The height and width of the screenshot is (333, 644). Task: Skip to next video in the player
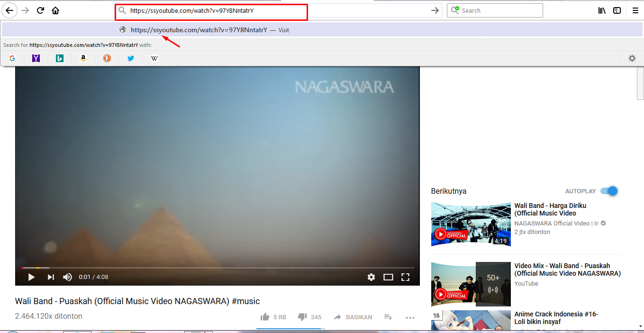(51, 277)
